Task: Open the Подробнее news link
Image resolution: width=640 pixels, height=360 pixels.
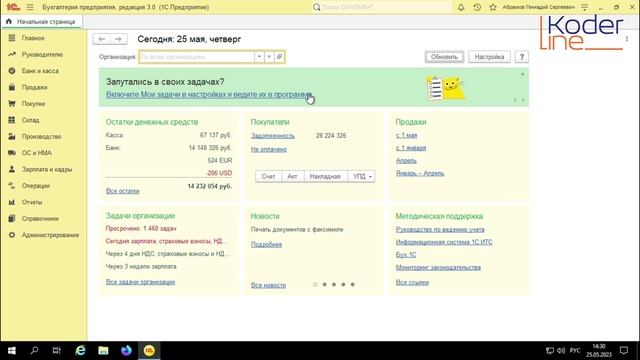Action: (266, 244)
